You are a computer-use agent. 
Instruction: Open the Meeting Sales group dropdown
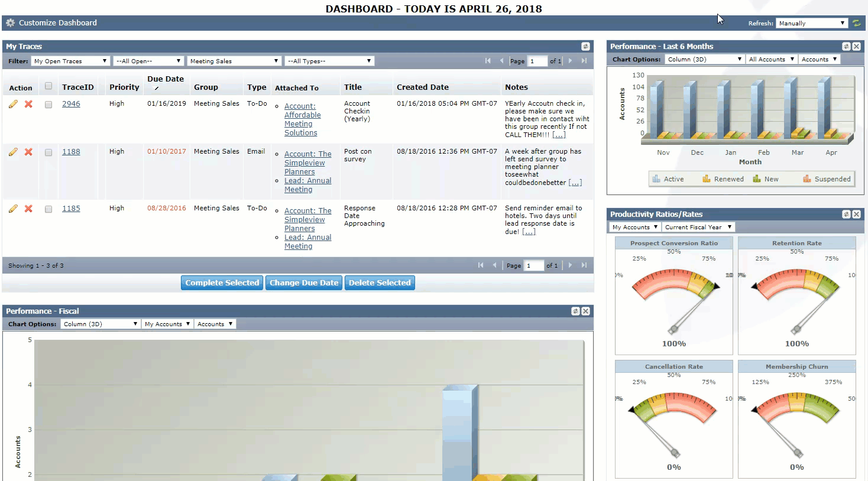(x=234, y=61)
